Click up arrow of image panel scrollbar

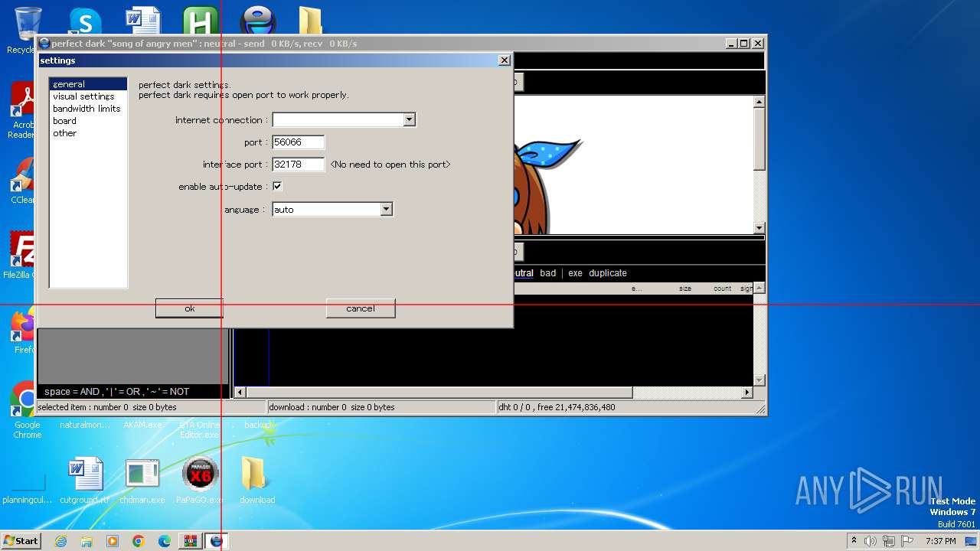[759, 102]
